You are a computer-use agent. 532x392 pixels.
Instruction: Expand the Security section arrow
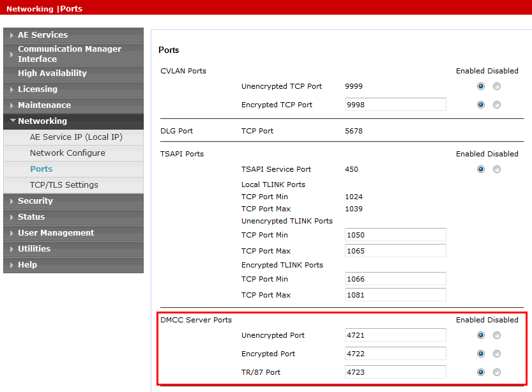pyautogui.click(x=11, y=201)
